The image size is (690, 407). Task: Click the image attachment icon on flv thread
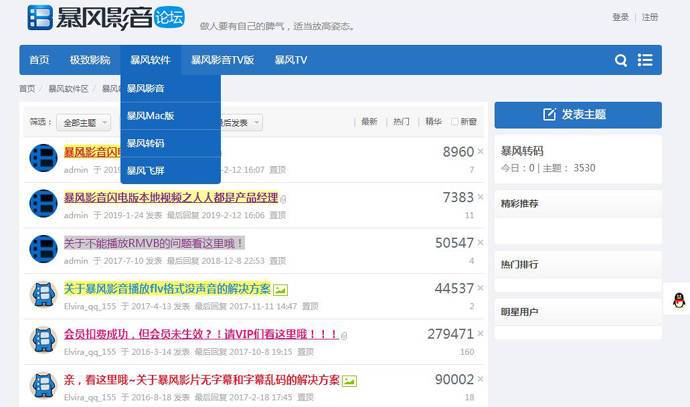281,290
